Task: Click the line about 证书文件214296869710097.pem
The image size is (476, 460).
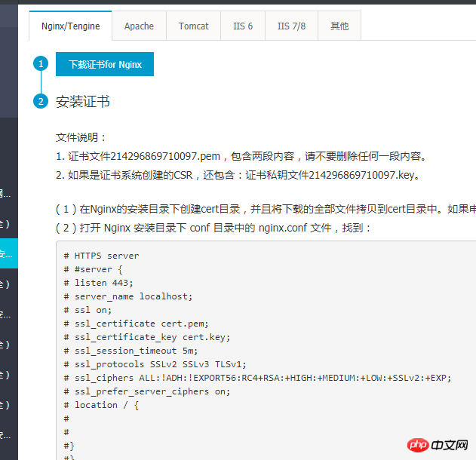Action: pos(241,156)
